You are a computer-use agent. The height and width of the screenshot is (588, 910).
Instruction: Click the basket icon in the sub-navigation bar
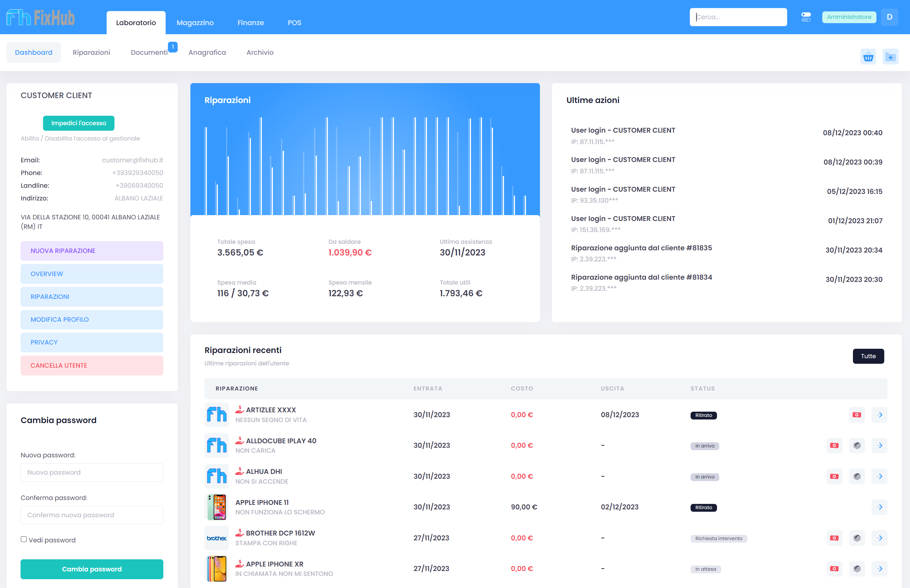868,57
